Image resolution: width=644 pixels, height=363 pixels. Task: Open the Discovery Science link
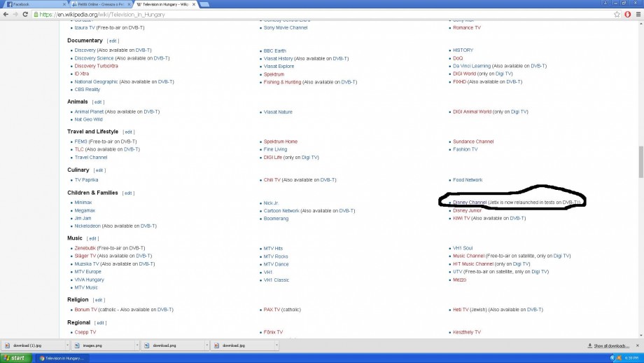tap(94, 58)
